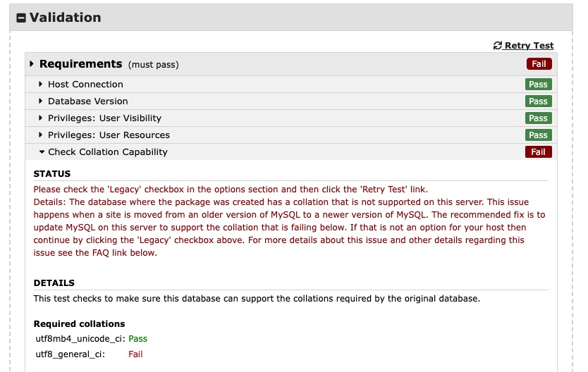Expand Privileges: User Resources arrow
588x372 pixels.
coord(40,135)
